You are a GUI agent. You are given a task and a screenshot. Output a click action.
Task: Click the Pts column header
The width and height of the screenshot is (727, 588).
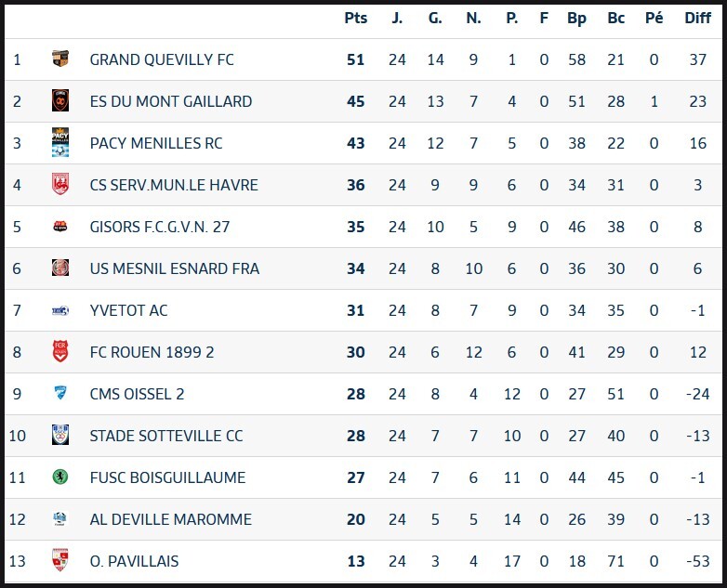355,18
